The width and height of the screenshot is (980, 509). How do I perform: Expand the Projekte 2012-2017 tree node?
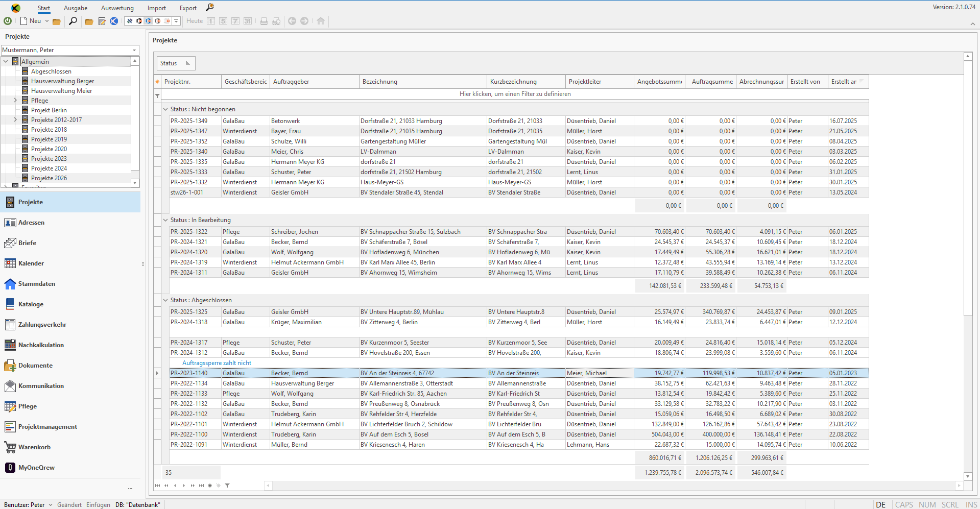coord(15,120)
